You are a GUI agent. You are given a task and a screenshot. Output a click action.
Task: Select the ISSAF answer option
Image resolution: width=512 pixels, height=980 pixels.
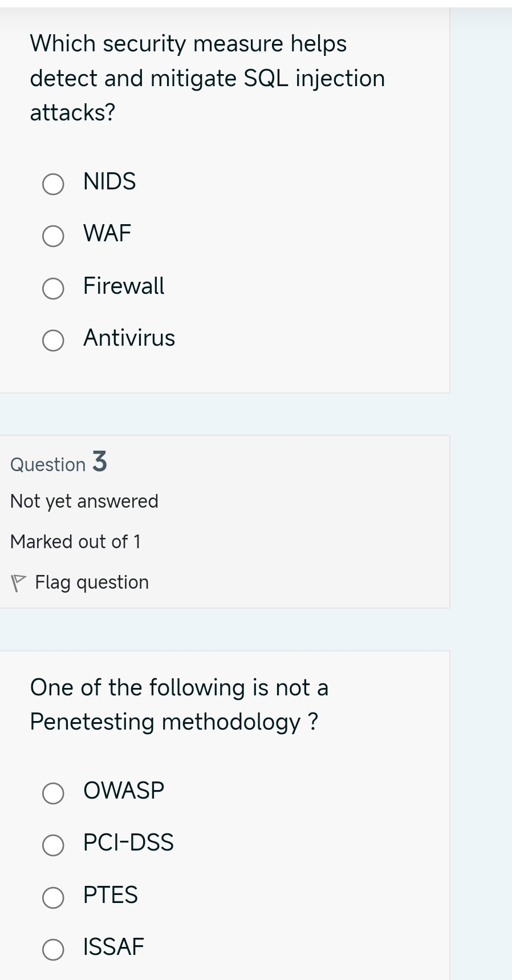(53, 949)
